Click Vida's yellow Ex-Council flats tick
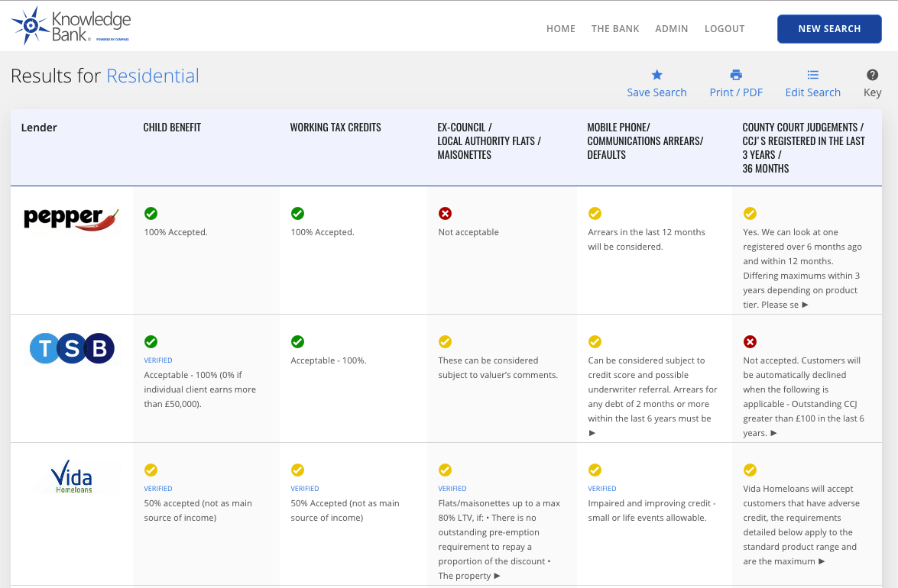898x588 pixels. (445, 470)
